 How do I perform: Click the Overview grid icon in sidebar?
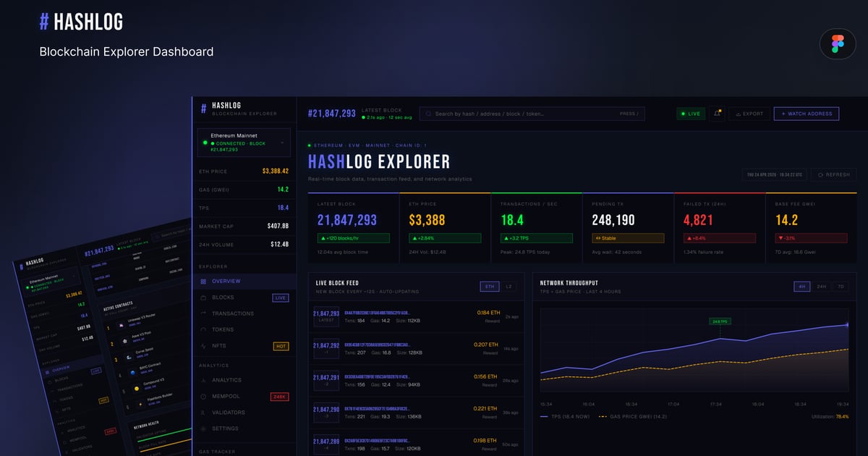tap(203, 281)
